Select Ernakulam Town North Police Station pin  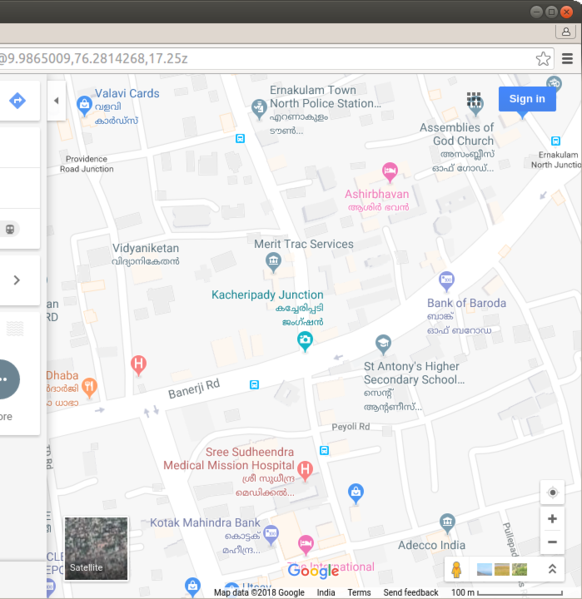tap(259, 108)
